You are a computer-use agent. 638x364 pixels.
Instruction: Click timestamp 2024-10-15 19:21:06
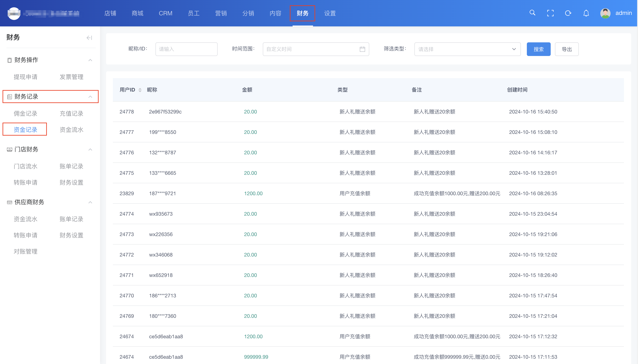pyautogui.click(x=533, y=235)
